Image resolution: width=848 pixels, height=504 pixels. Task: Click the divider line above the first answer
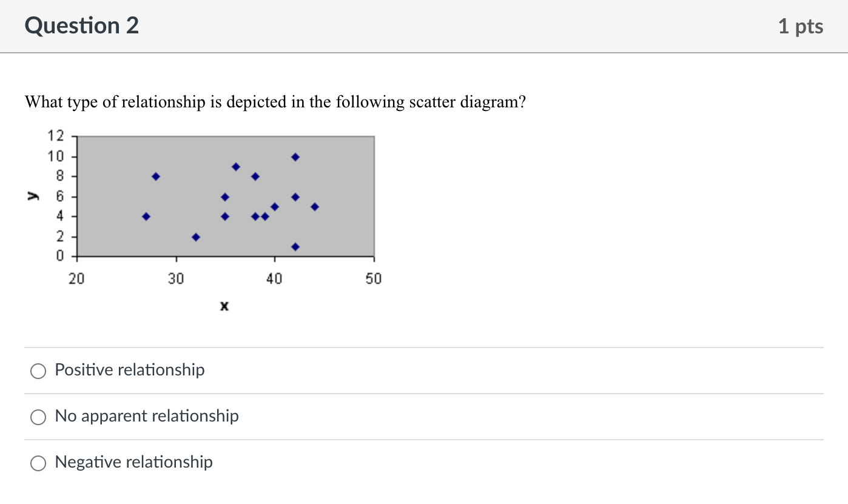pos(424,347)
